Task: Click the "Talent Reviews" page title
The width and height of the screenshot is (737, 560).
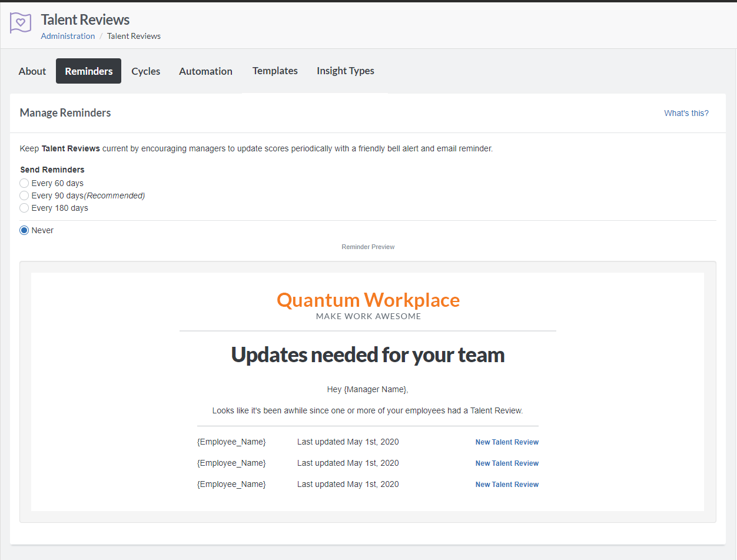Action: (x=85, y=19)
